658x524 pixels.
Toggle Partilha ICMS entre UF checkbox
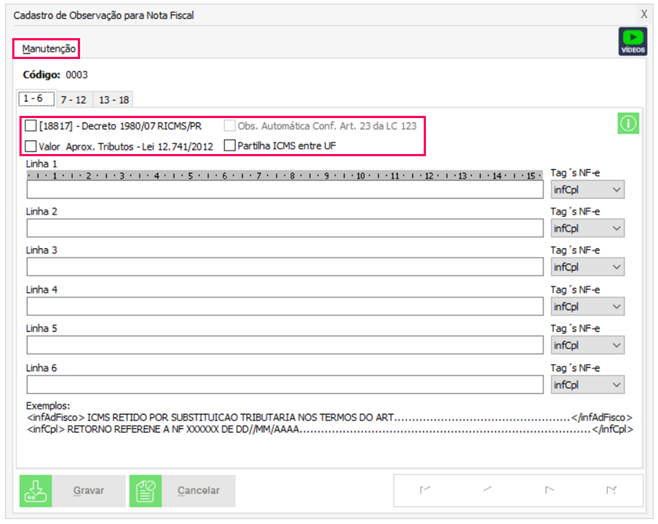coord(230,146)
